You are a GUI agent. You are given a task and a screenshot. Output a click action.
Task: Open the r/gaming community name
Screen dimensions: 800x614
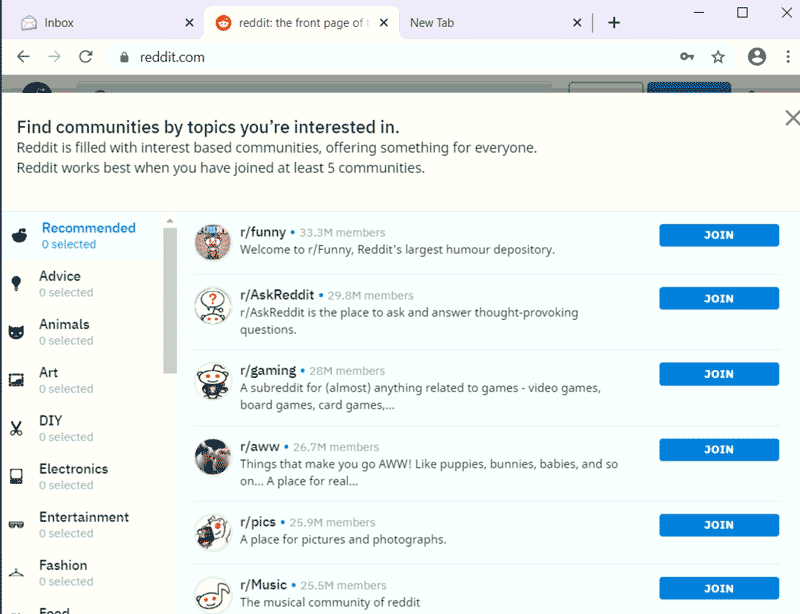point(268,371)
